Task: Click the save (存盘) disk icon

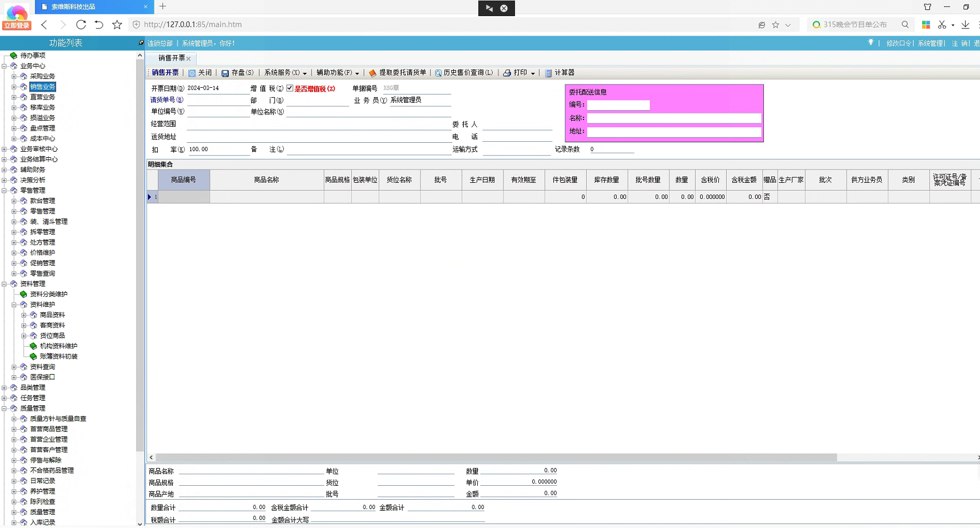Action: [225, 73]
